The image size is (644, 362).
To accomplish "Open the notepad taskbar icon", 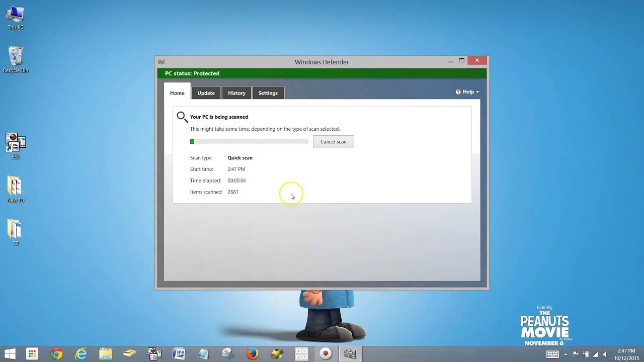I will pyautogui.click(x=203, y=354).
